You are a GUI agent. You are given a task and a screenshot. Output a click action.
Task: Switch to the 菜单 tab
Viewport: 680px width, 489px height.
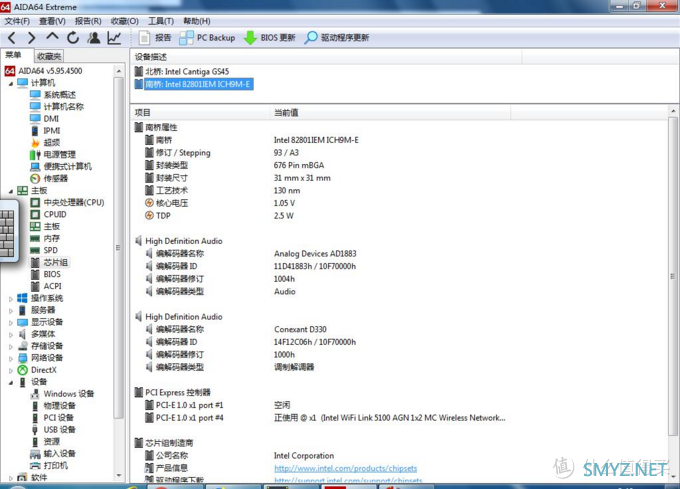point(14,55)
